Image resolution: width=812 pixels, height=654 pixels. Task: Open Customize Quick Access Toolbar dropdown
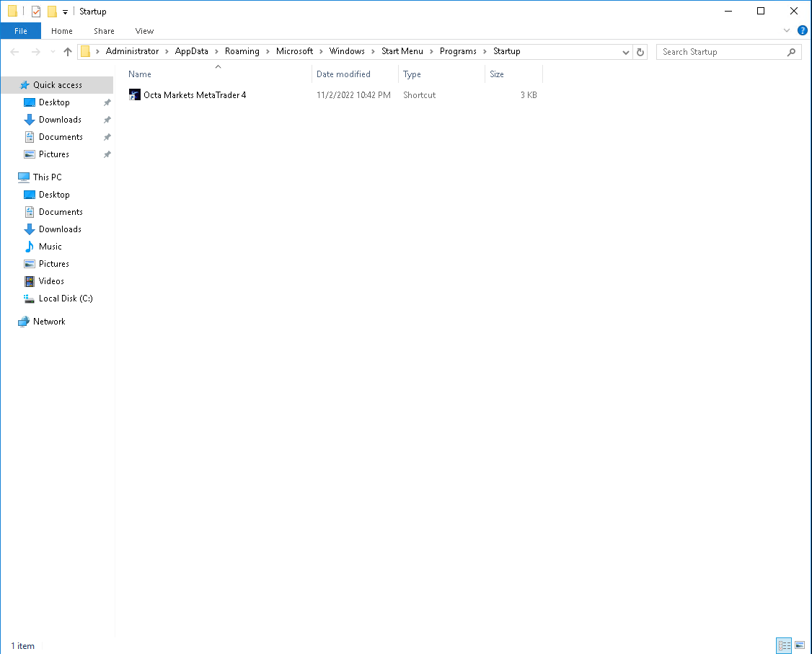coord(65,12)
